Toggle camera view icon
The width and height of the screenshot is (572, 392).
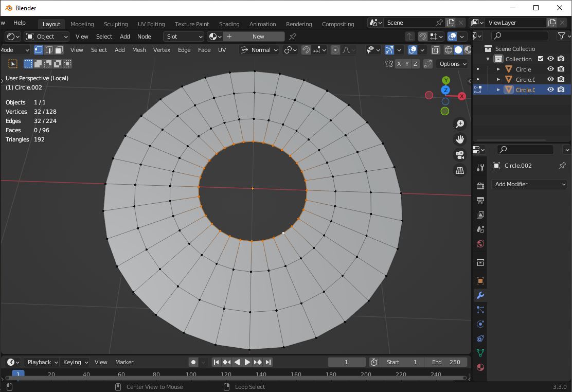(460, 155)
